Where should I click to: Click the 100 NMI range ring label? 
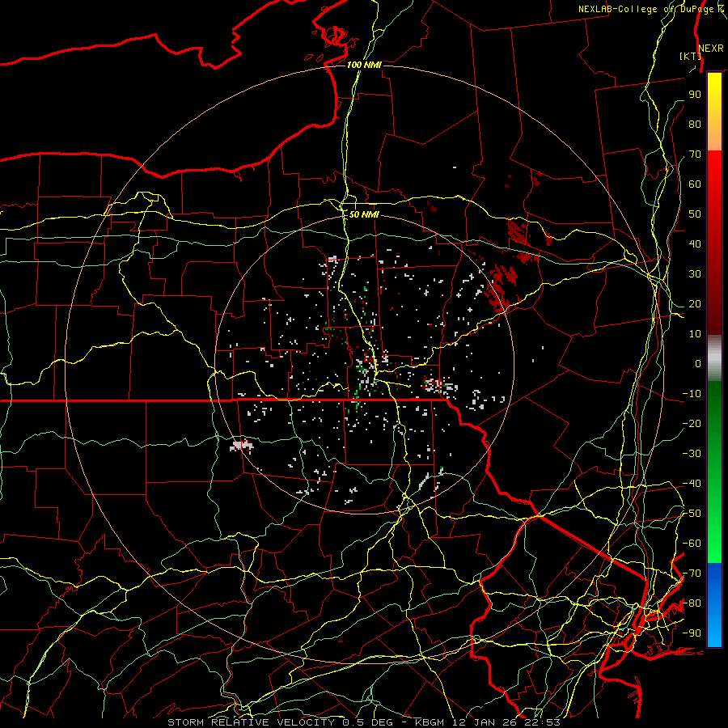(364, 65)
